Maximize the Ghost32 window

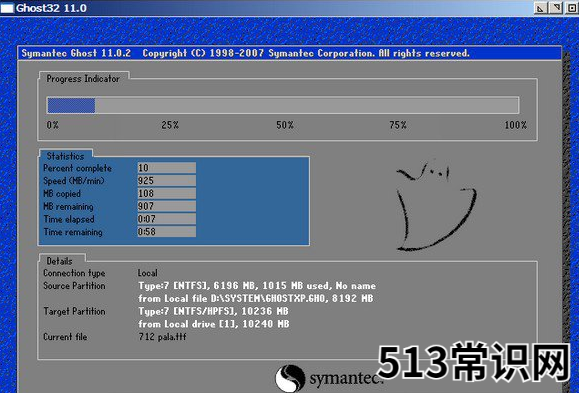click(x=556, y=8)
